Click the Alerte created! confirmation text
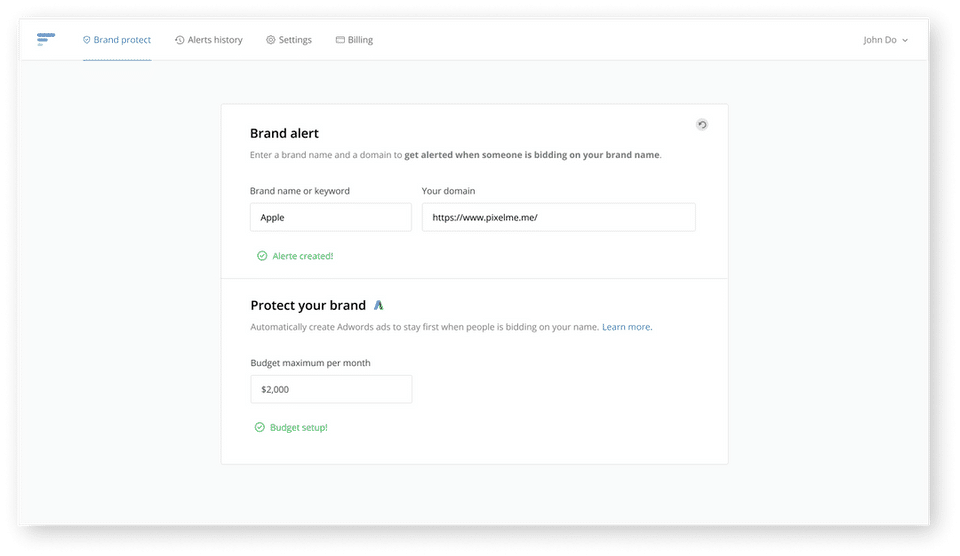This screenshot has width=960, height=556. point(302,256)
